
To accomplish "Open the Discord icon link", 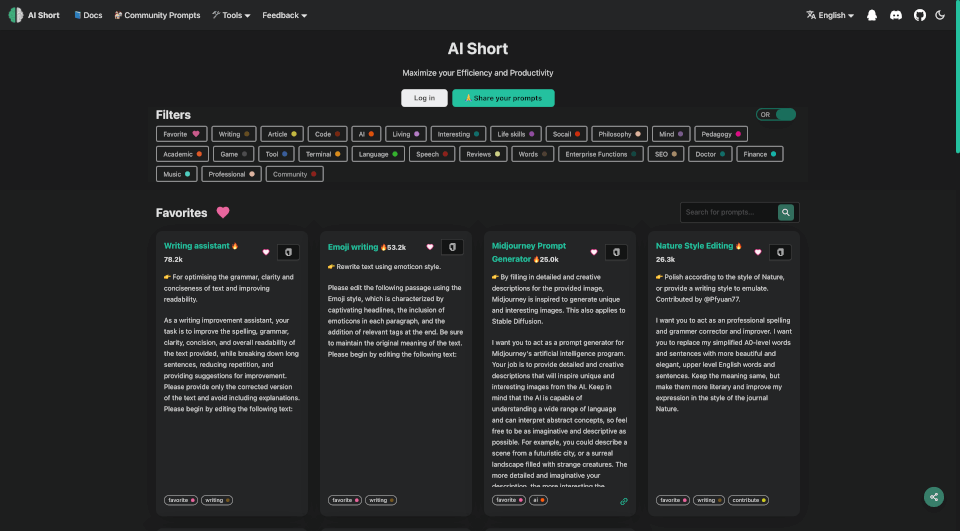I will coord(896,15).
